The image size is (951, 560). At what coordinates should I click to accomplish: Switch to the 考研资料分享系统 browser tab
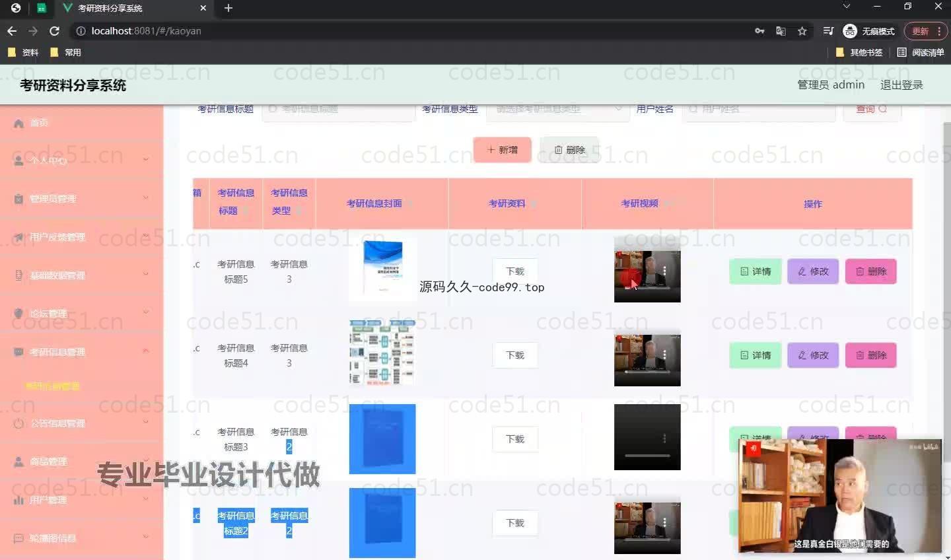[x=135, y=8]
